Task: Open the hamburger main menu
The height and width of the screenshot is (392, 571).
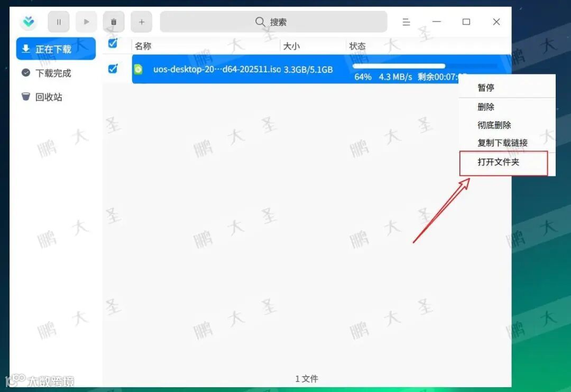Action: point(407,22)
